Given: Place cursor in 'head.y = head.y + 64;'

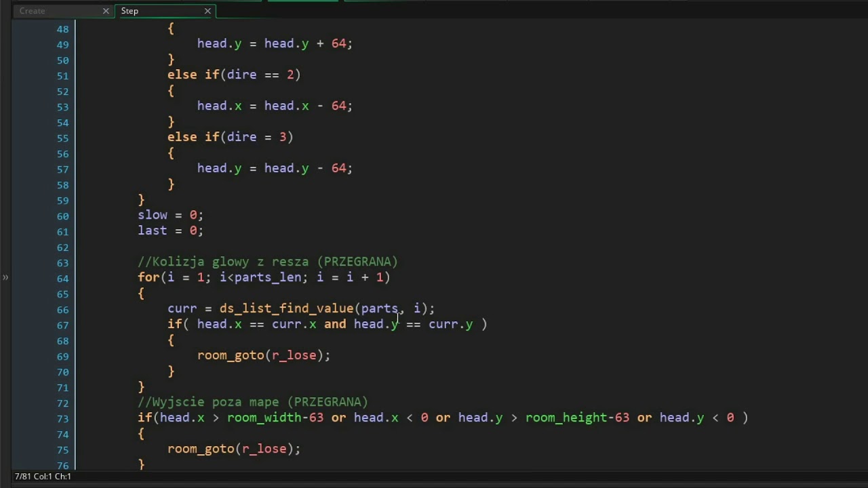Looking at the screenshot, I should 275,43.
